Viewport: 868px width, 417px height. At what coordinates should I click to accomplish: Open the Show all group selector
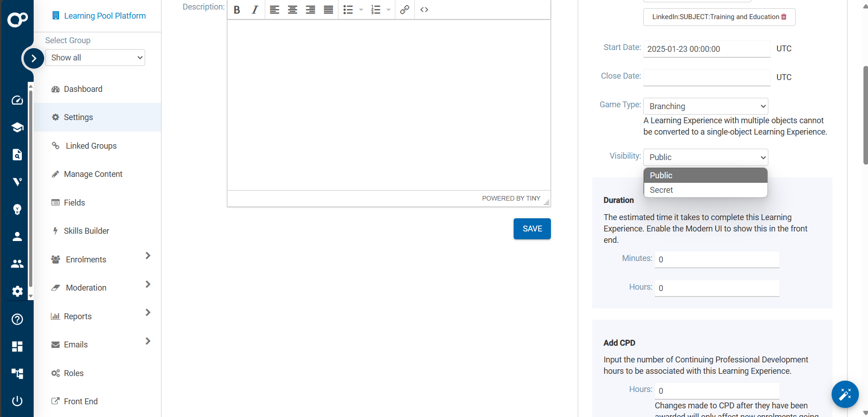(x=95, y=57)
